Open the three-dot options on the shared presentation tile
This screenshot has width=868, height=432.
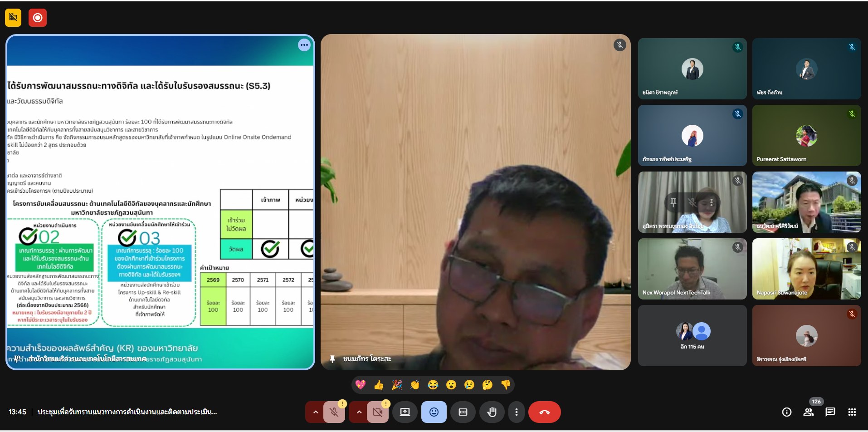[304, 45]
